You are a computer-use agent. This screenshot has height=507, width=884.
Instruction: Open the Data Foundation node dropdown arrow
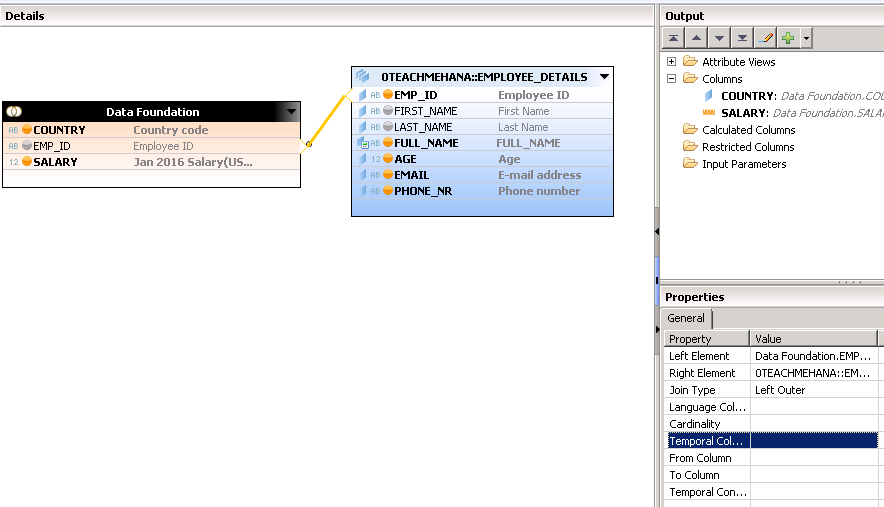click(291, 112)
